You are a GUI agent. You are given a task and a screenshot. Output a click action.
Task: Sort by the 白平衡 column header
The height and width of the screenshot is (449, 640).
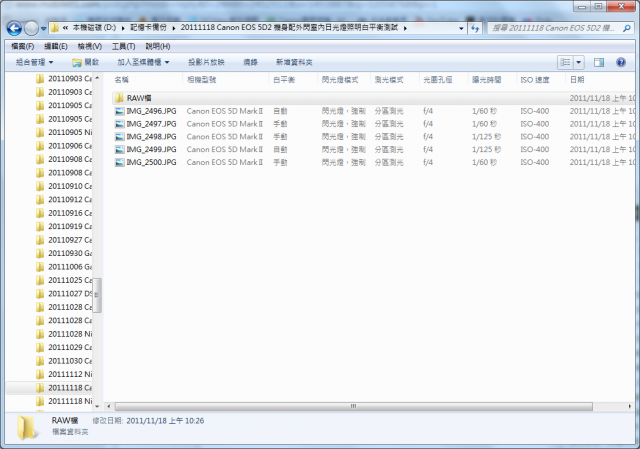pos(284,80)
